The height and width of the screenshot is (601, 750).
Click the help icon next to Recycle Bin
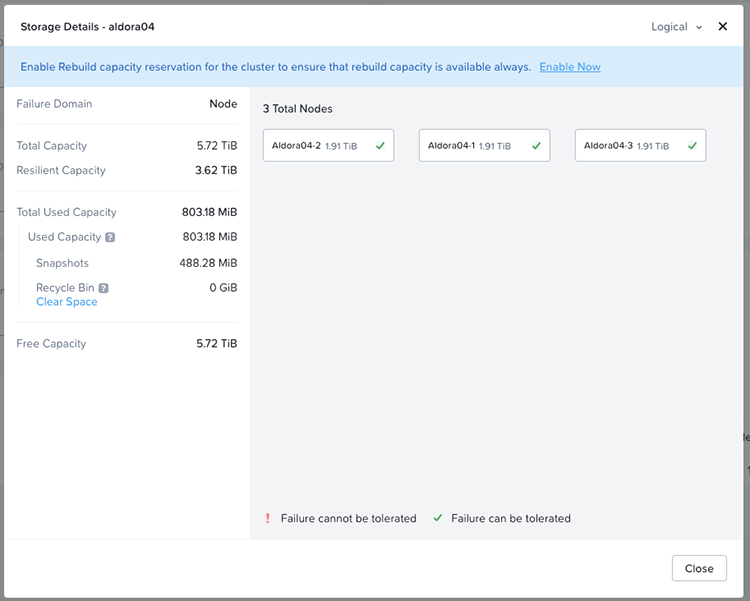coord(103,288)
